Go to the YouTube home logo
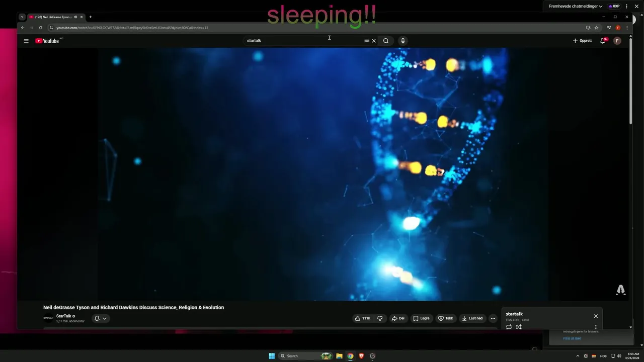The image size is (644, 362). (47, 41)
